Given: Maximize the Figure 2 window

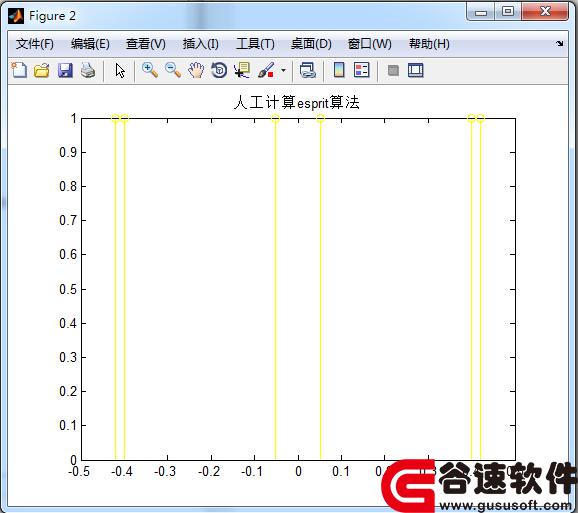Looking at the screenshot, I should click(x=508, y=12).
